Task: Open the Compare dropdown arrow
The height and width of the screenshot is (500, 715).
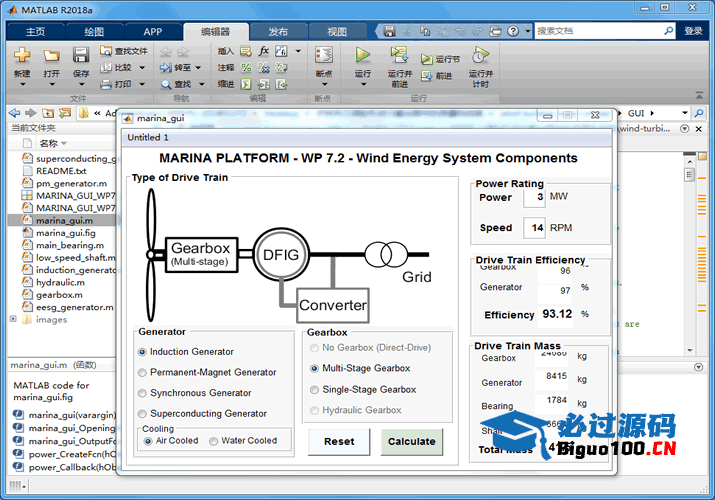Action: coord(142,67)
